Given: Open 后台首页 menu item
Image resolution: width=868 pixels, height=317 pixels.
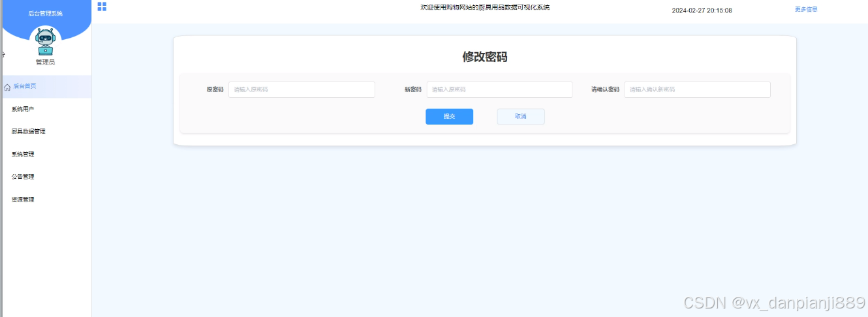Looking at the screenshot, I should pyautogui.click(x=46, y=86).
